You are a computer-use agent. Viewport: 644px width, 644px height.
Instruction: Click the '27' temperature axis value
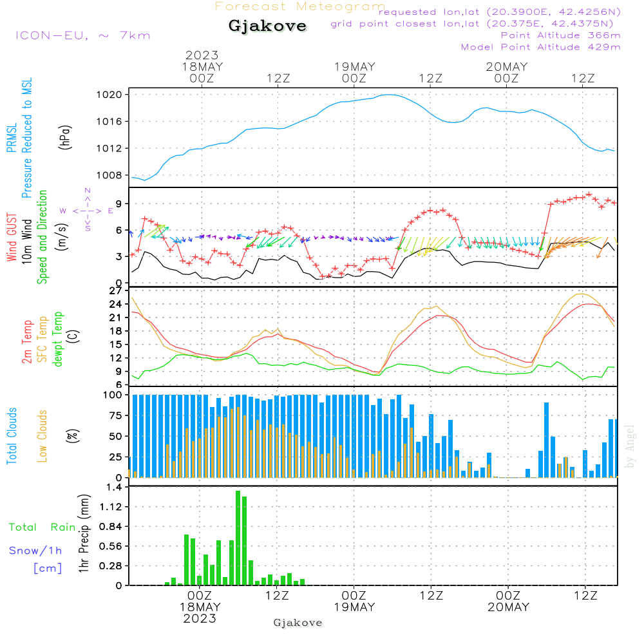point(116,291)
